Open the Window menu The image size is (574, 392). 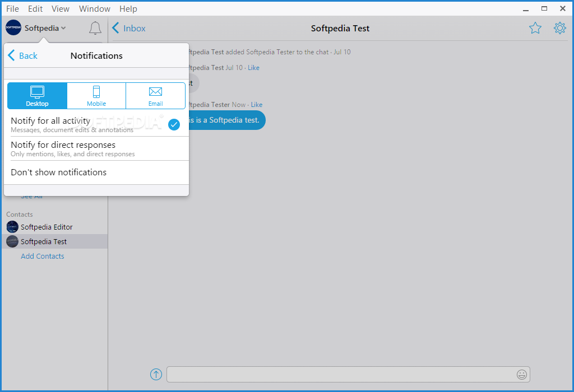94,9
